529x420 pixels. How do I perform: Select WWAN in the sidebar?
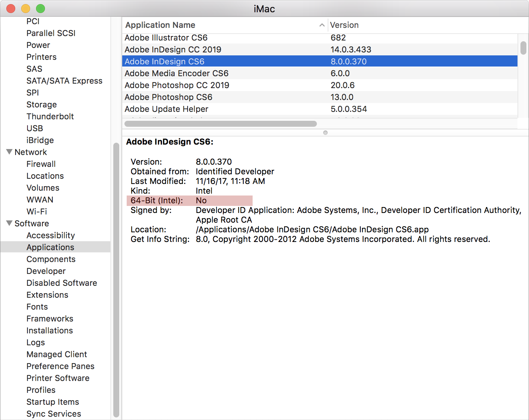[40, 200]
